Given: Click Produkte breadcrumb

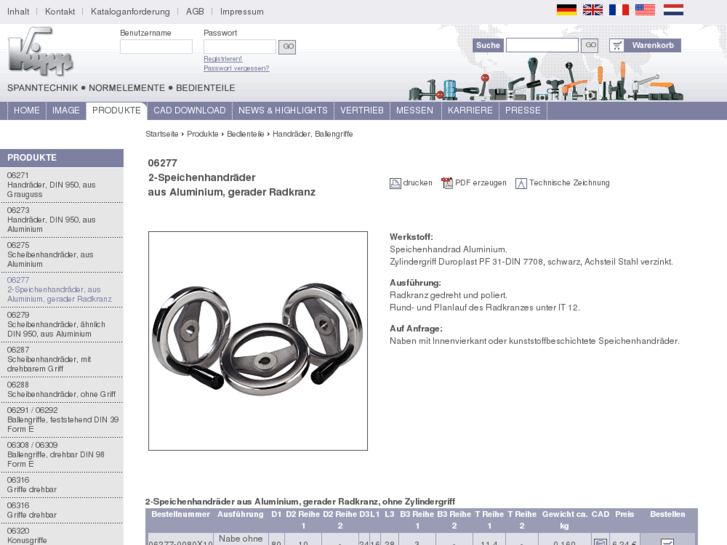Looking at the screenshot, I should click(x=203, y=134).
